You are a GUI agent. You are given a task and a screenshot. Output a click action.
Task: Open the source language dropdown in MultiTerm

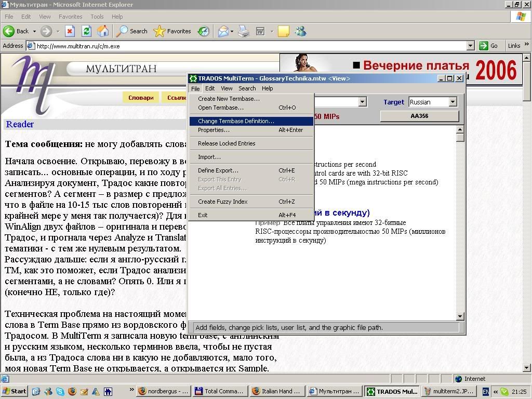click(x=362, y=102)
